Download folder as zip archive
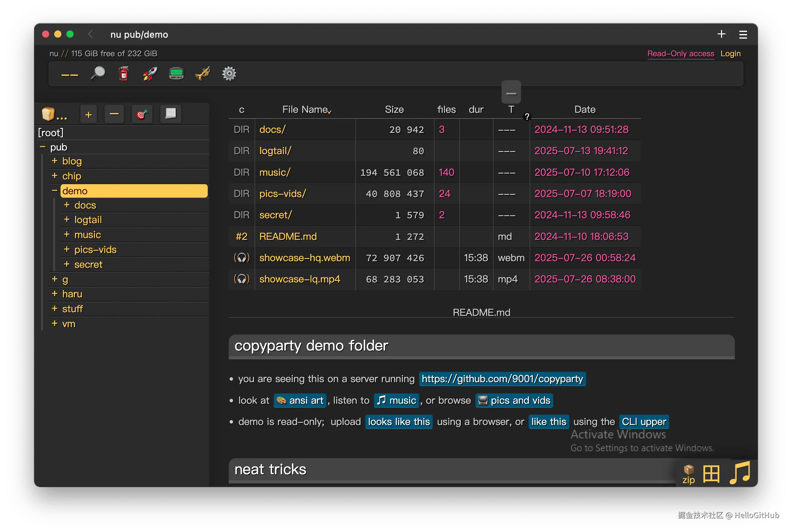This screenshot has height=532, width=792. coord(689,474)
